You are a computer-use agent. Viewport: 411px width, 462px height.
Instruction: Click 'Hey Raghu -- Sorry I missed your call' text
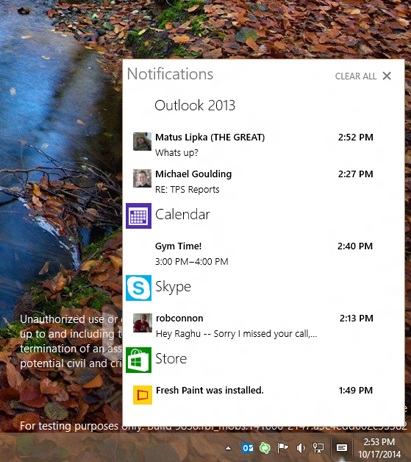point(236,334)
